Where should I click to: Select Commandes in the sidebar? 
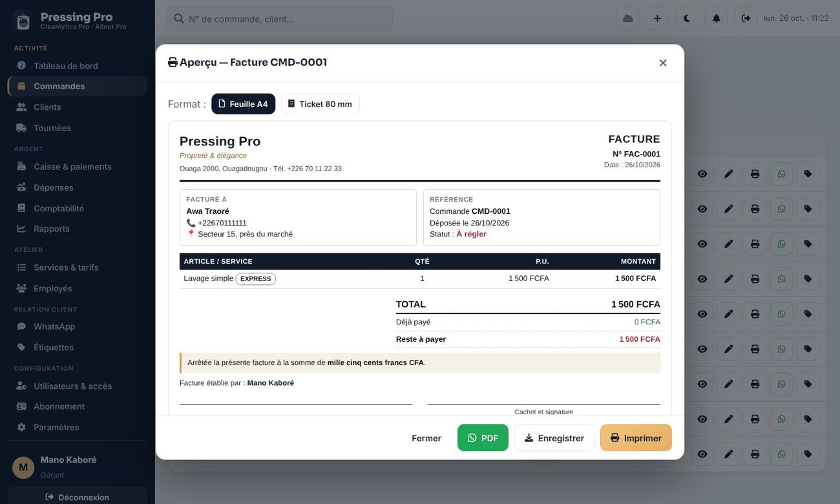pos(78,86)
